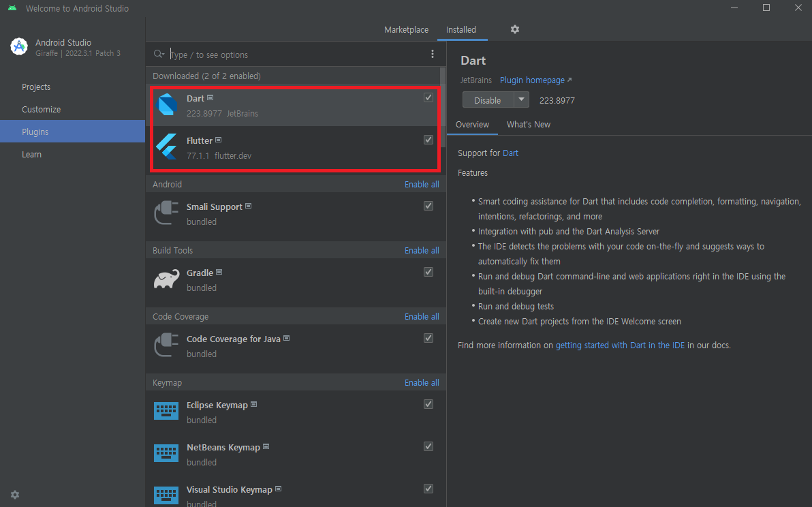Uncheck the Gradle plugin checkbox

pos(428,272)
